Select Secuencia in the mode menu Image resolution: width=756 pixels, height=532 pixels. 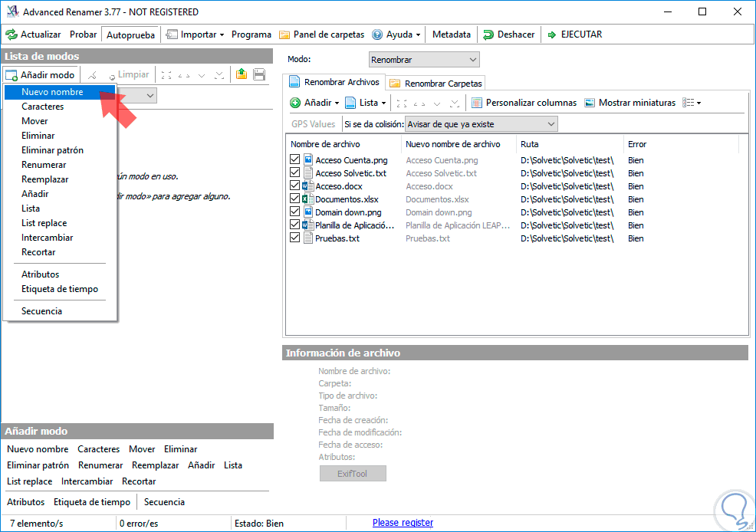tap(60, 311)
